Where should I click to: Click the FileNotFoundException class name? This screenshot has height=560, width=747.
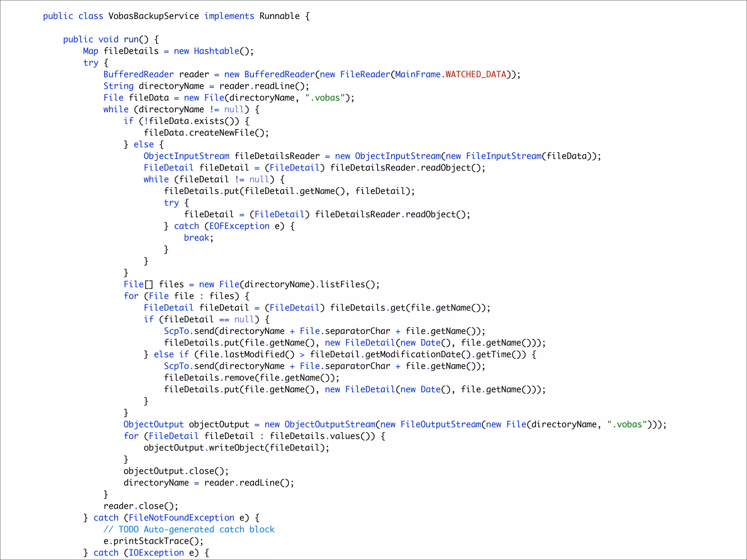point(181,518)
